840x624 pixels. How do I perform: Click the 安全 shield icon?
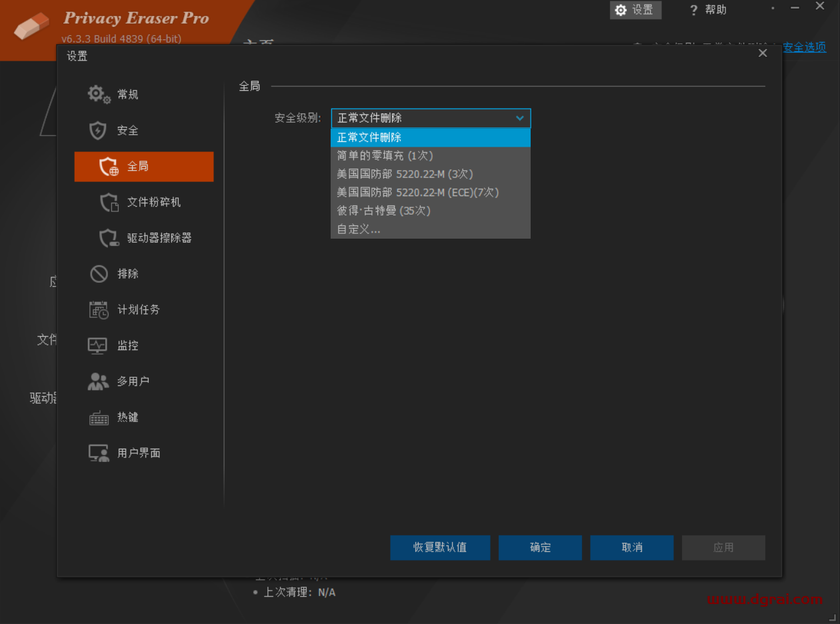point(98,131)
